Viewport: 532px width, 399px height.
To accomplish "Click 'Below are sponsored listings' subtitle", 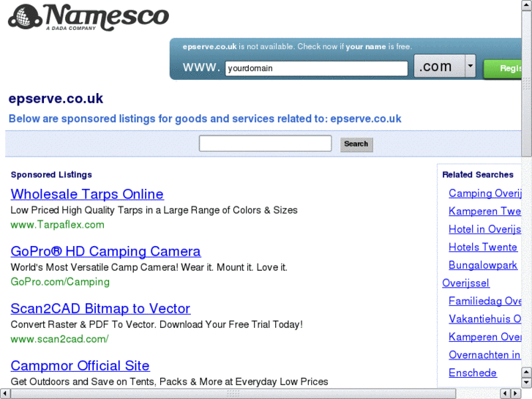I will 205,119.
